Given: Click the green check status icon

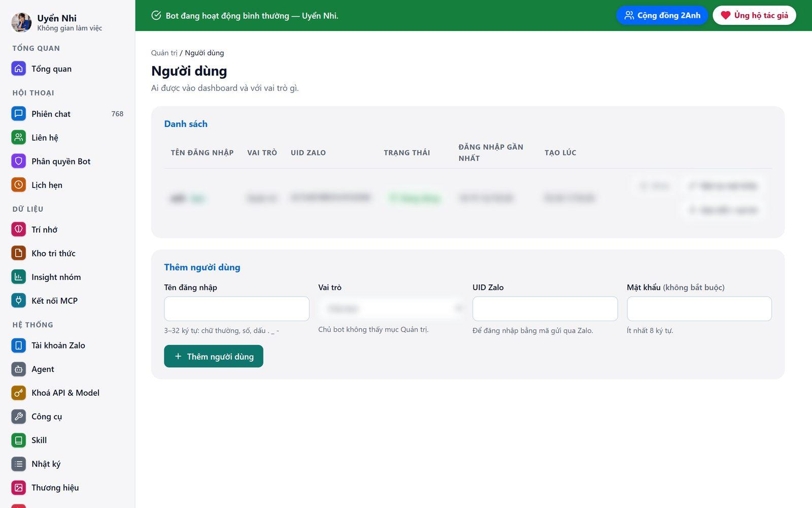Looking at the screenshot, I should coord(156,15).
